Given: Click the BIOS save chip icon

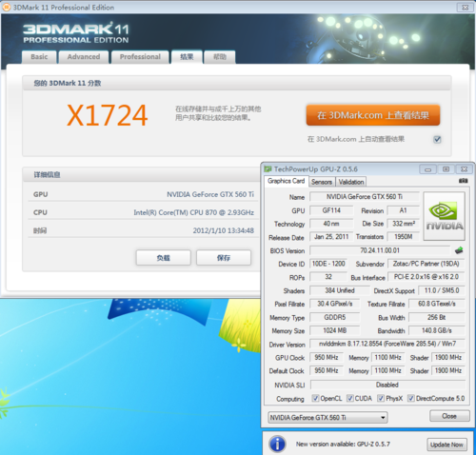Looking at the screenshot, I should (459, 250).
